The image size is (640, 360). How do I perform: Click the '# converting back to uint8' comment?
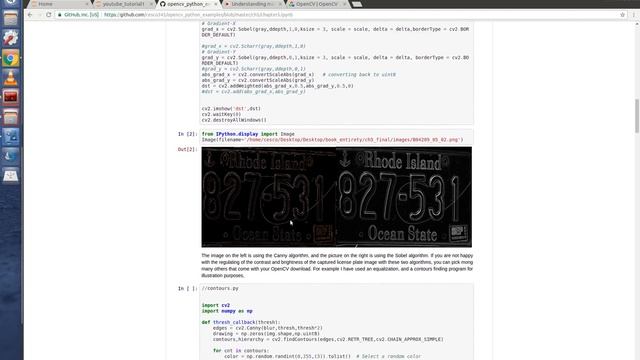[x=359, y=75]
